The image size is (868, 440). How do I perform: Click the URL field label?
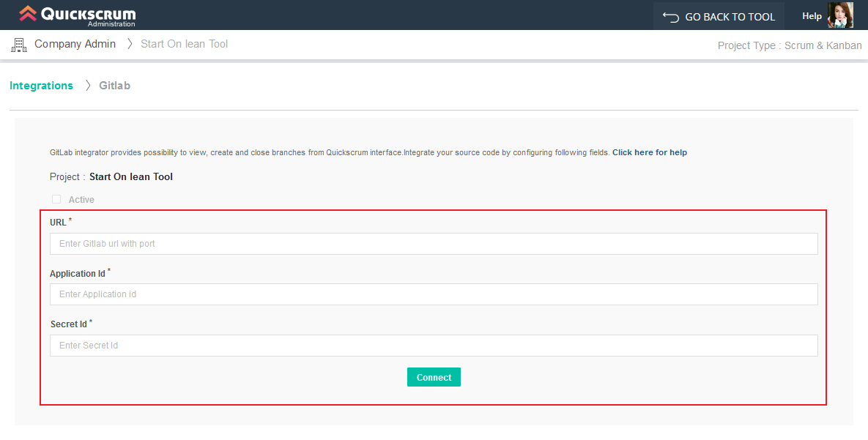click(58, 223)
